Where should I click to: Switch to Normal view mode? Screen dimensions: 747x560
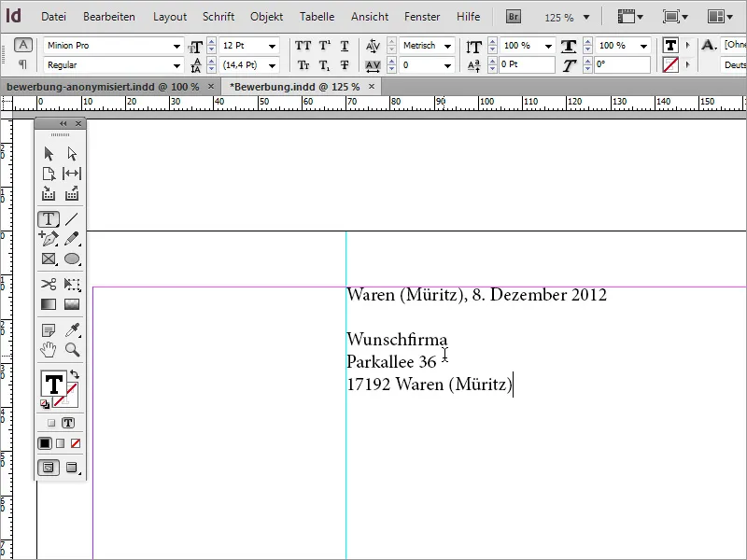click(x=49, y=468)
